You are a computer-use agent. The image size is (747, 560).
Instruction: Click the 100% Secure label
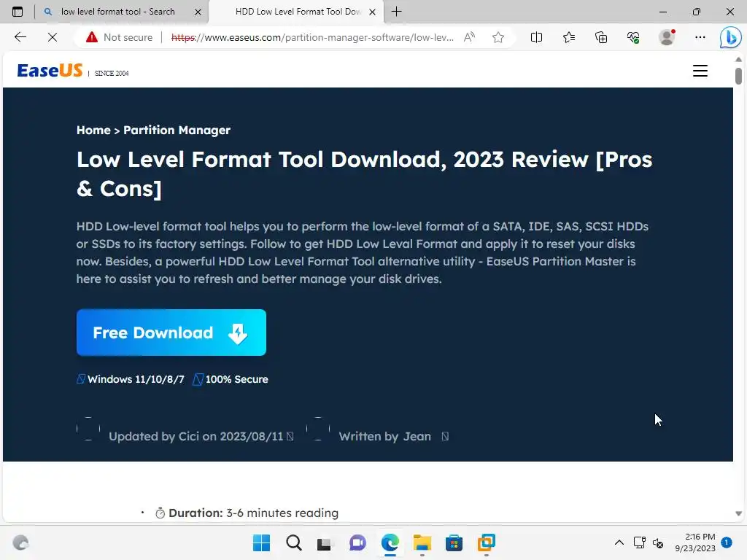click(x=237, y=379)
